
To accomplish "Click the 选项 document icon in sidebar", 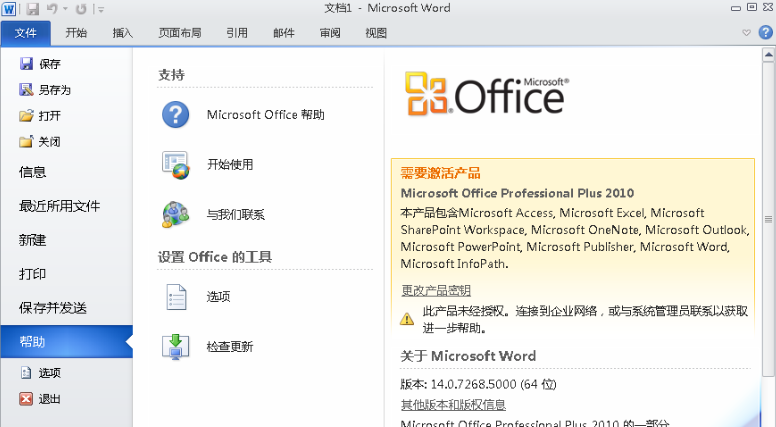I will click(26, 373).
